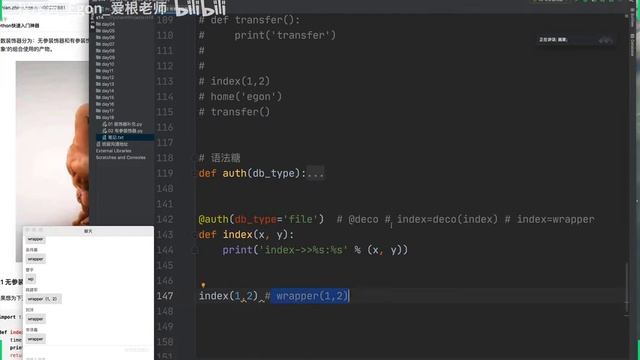The width and height of the screenshot is (640, 360).
Task: Click the '# home('egon')' comment line
Action: point(240,97)
